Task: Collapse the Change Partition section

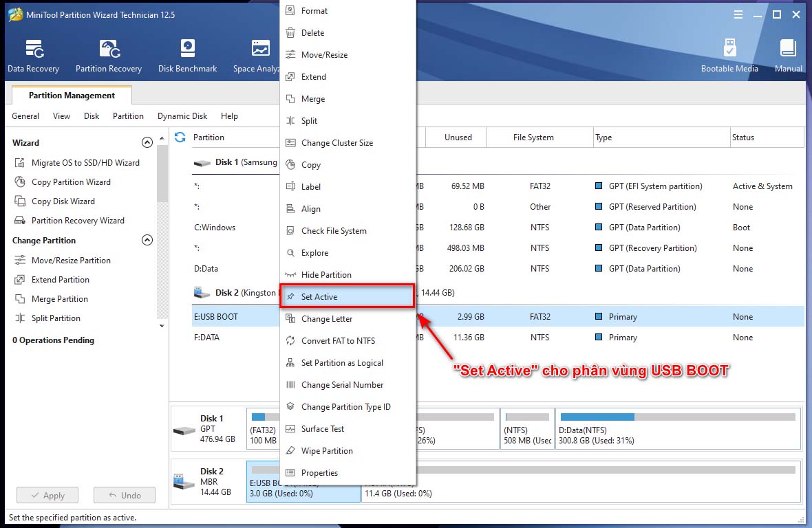Action: (147, 240)
